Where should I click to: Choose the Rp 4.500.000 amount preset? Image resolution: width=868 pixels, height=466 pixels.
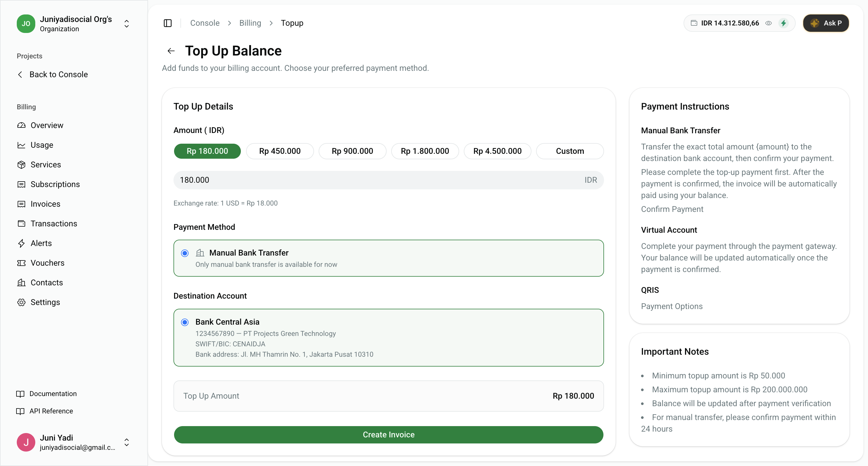(497, 151)
